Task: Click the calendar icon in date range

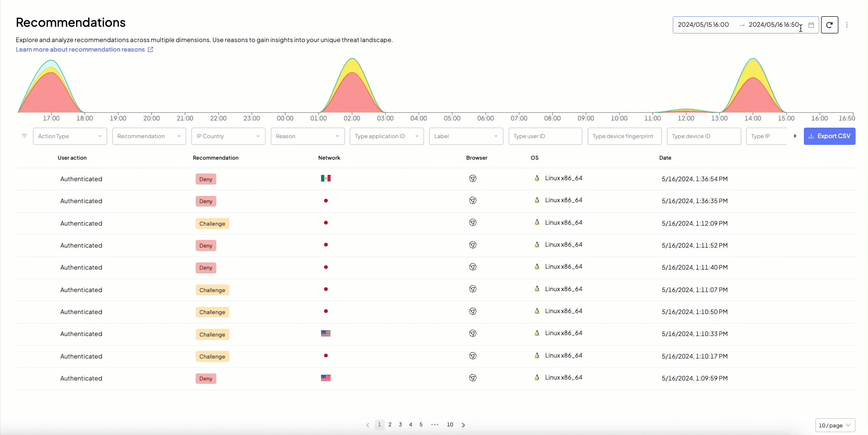Action: coord(811,25)
